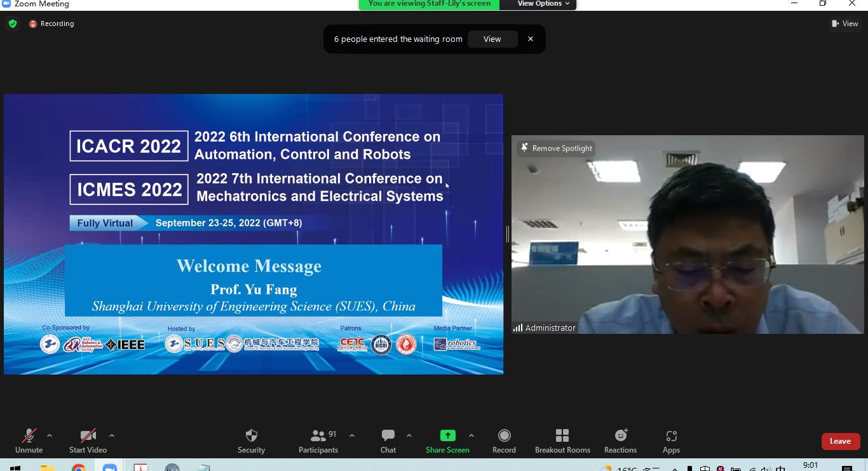
Task: Expand audio options arrow beside Unmute
Action: 50,435
